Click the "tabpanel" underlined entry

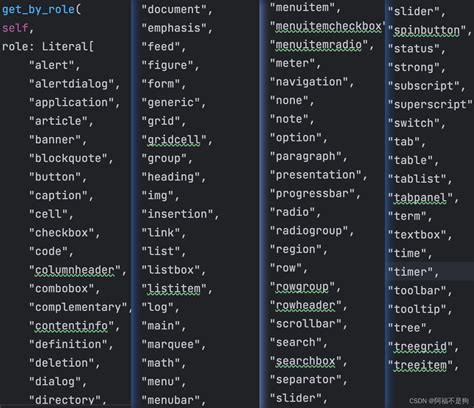pos(420,198)
